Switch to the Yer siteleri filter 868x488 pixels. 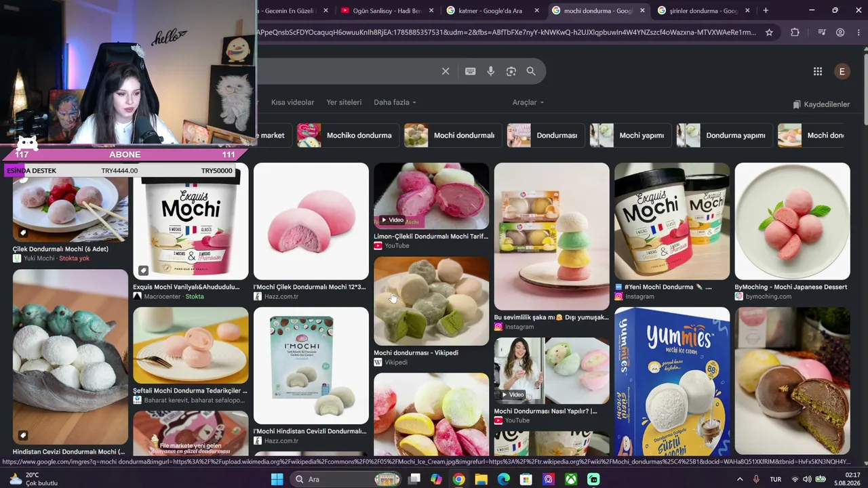pyautogui.click(x=344, y=102)
